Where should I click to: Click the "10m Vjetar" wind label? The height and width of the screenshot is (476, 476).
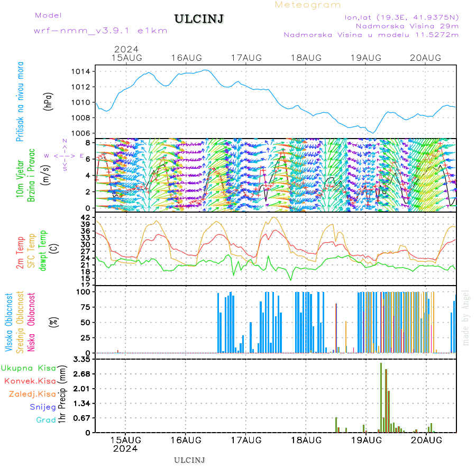[20, 179]
